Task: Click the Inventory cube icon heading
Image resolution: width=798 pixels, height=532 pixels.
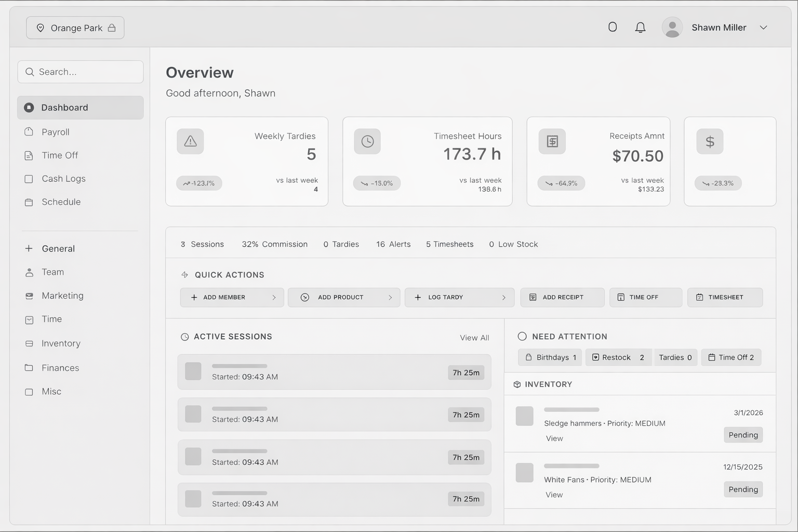Action: point(517,384)
